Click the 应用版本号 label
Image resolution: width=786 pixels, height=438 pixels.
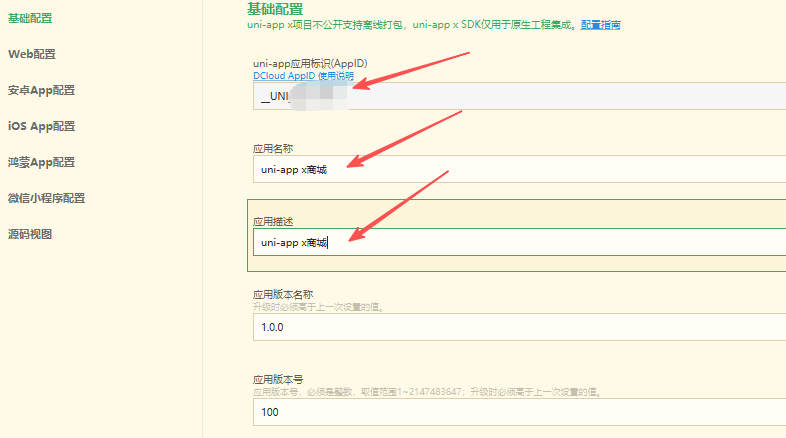pyautogui.click(x=278, y=379)
